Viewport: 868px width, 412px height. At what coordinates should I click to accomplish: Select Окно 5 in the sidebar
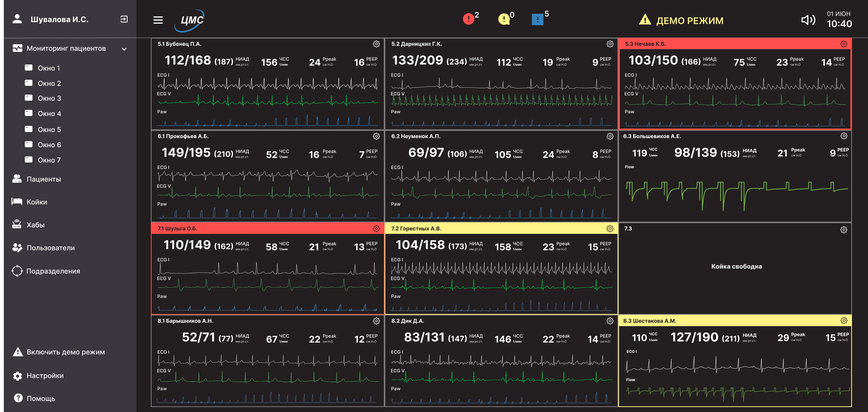(x=49, y=129)
